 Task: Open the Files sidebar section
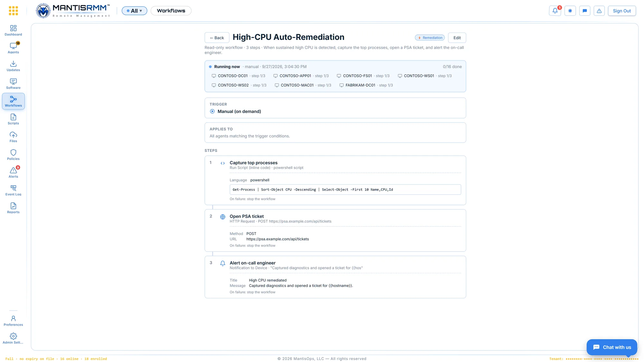click(13, 137)
